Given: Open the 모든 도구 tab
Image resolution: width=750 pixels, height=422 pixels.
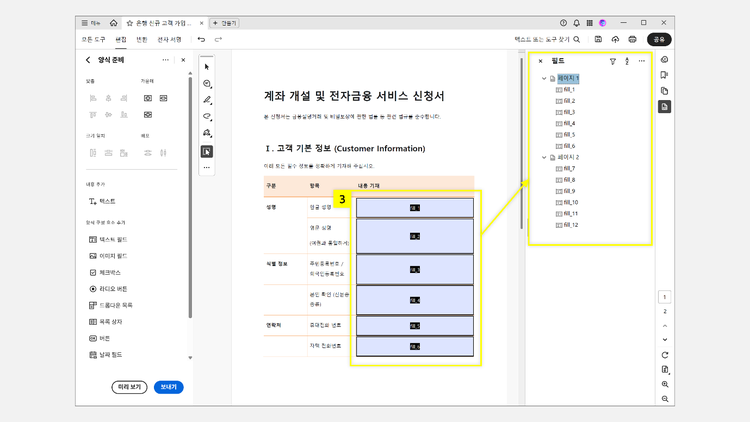Looking at the screenshot, I should coord(93,40).
